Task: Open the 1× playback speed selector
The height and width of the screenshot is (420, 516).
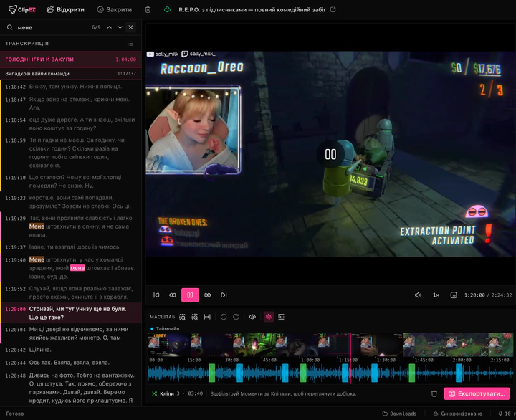Action: coord(436,295)
